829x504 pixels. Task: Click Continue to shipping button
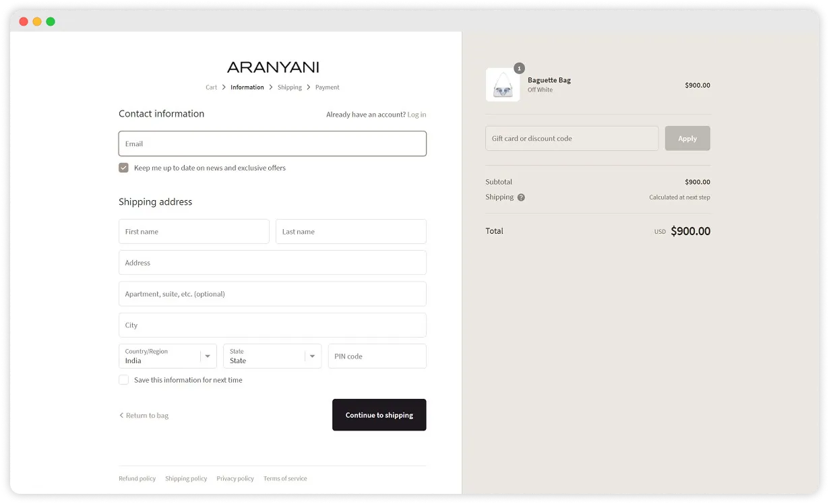(379, 415)
